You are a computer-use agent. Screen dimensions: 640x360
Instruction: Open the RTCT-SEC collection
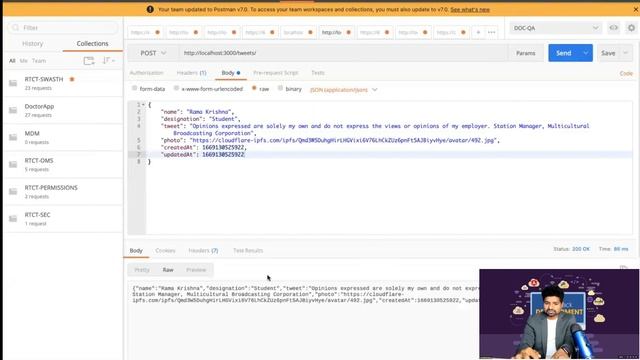click(63, 218)
